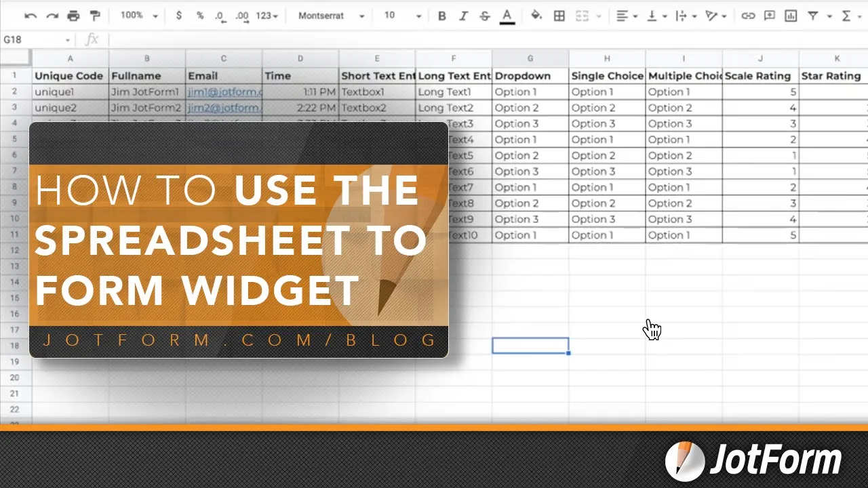Open the 123 number format menu
The image size is (868, 488).
pyautogui.click(x=267, y=16)
